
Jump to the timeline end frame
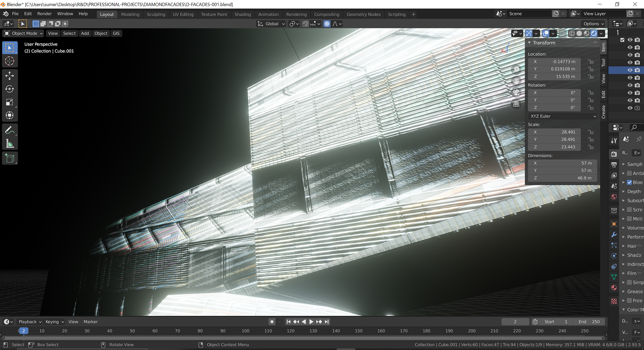327,322
